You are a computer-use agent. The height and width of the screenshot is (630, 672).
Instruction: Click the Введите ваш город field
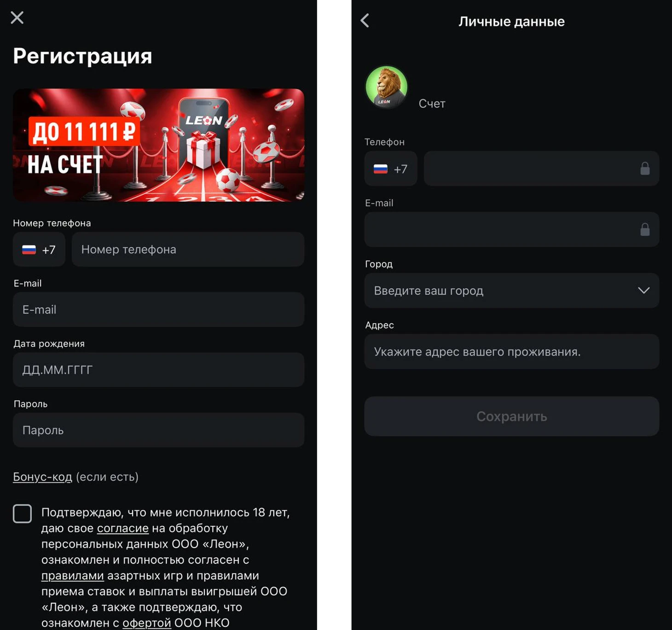pos(512,291)
